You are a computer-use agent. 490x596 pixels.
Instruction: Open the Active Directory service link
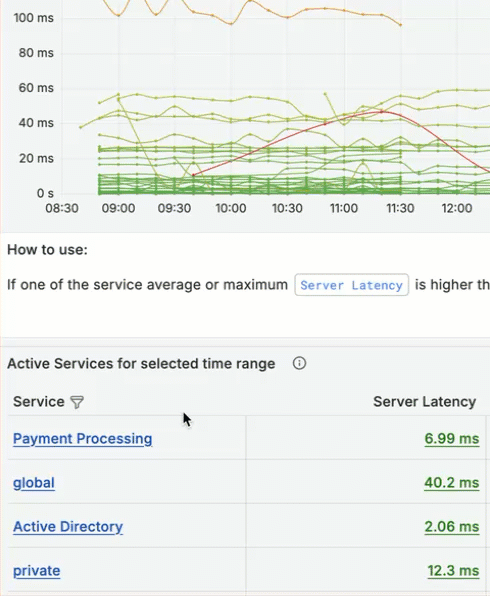tap(68, 527)
